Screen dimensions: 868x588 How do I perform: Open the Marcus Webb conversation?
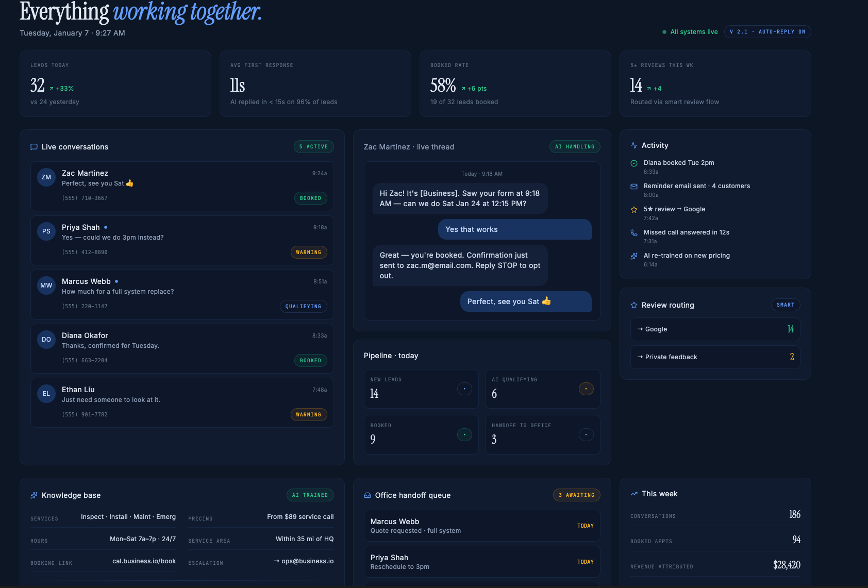(182, 294)
